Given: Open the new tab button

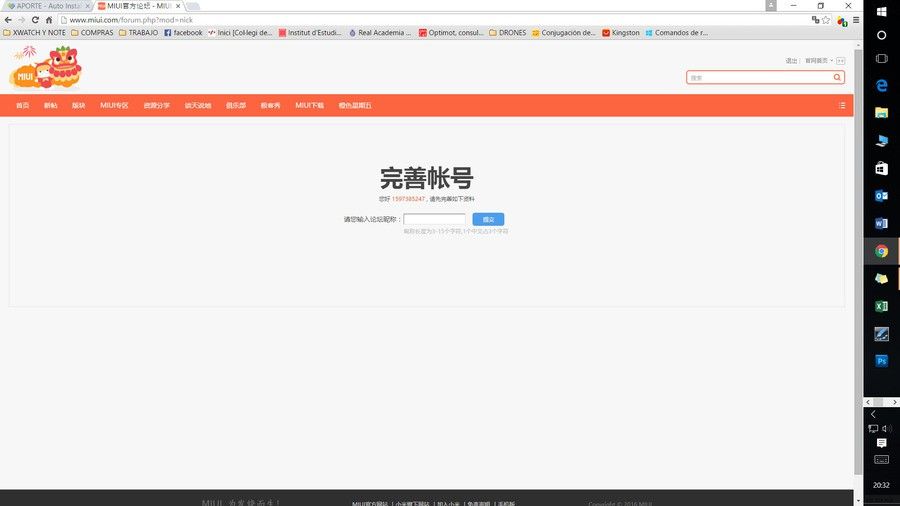Looking at the screenshot, I should coord(193,6).
